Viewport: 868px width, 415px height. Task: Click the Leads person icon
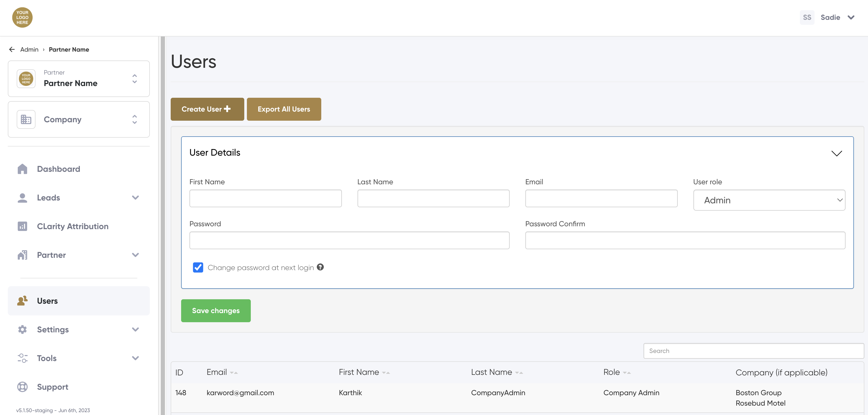[x=22, y=198]
